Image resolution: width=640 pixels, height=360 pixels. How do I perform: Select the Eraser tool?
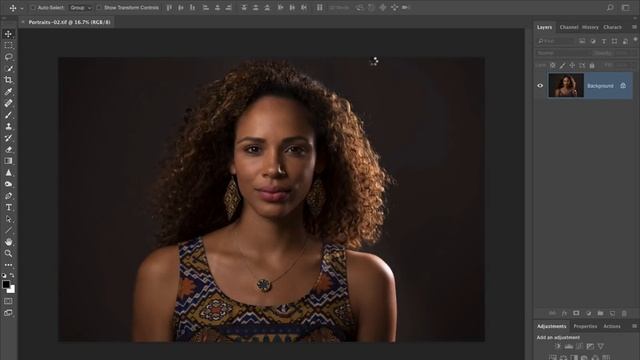pyautogui.click(x=8, y=149)
